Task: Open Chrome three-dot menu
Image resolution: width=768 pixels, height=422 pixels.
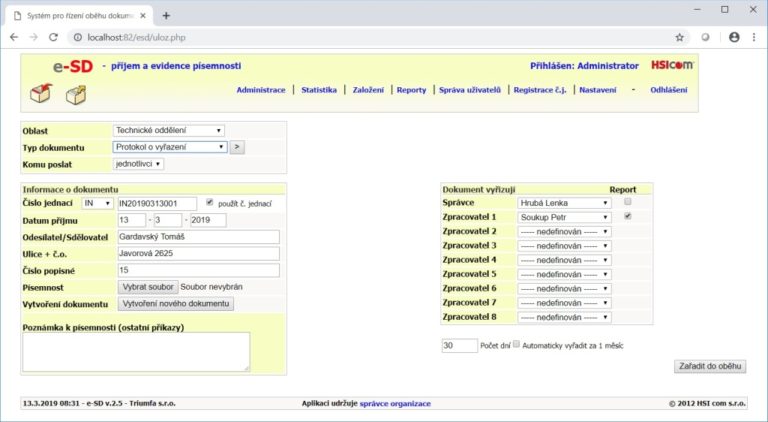Action: [754, 37]
